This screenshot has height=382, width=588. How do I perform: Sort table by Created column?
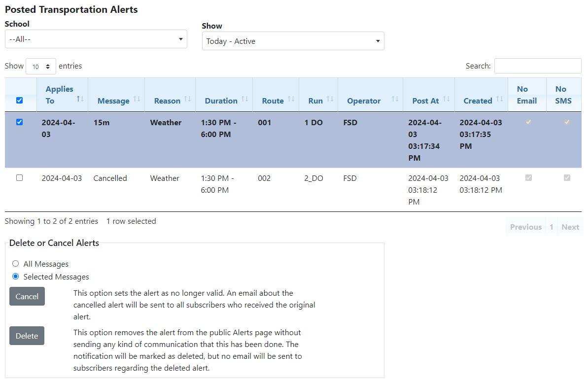[478, 101]
